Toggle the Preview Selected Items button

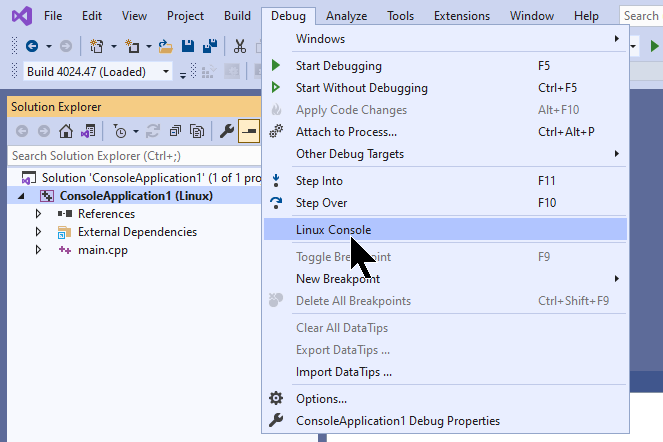click(x=249, y=132)
